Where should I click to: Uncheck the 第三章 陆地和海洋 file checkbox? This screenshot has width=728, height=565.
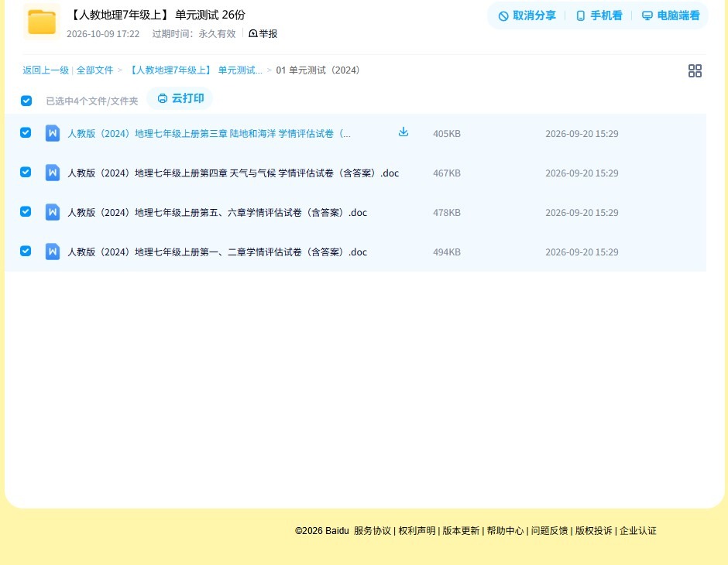pyautogui.click(x=26, y=132)
